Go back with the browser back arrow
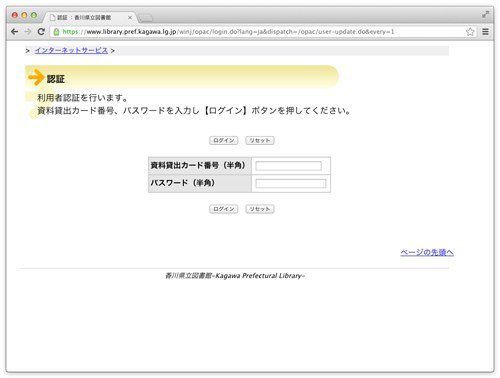Image resolution: width=500 pixels, height=378 pixels. (x=14, y=32)
